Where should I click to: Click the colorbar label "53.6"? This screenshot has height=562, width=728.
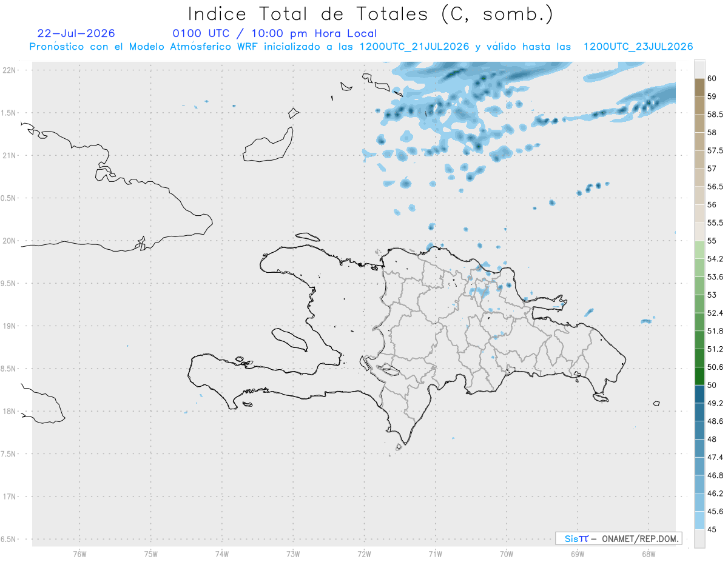(715, 277)
